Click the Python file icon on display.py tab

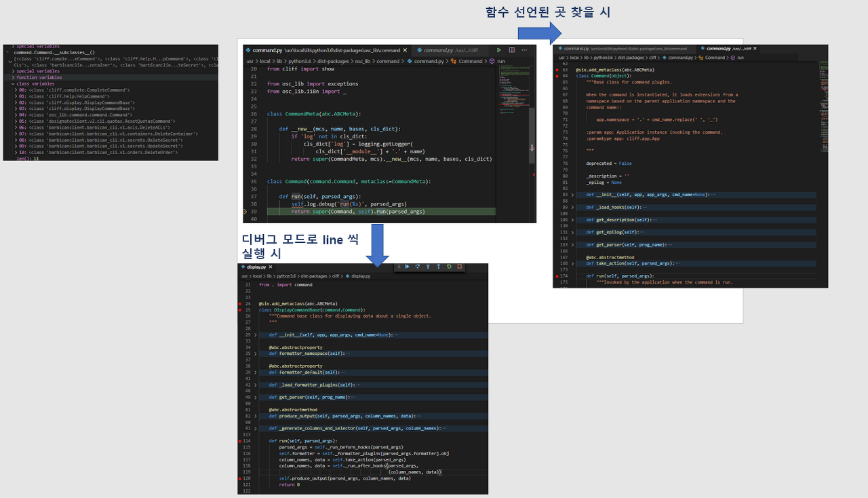pyautogui.click(x=243, y=267)
